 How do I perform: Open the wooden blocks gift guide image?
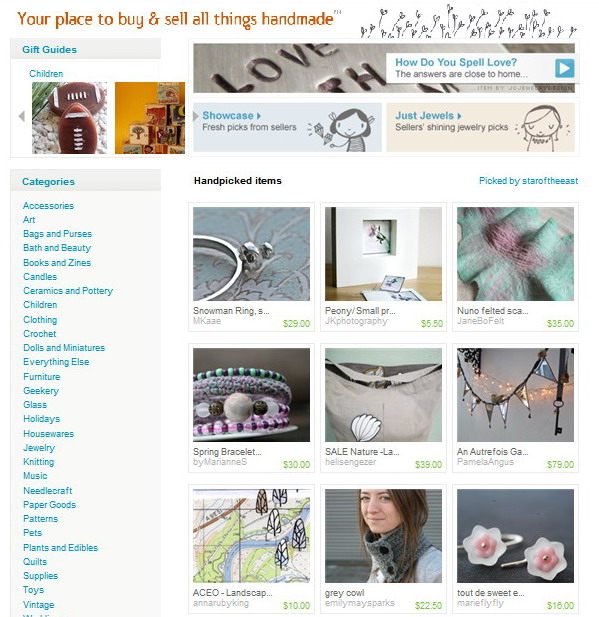click(x=150, y=118)
